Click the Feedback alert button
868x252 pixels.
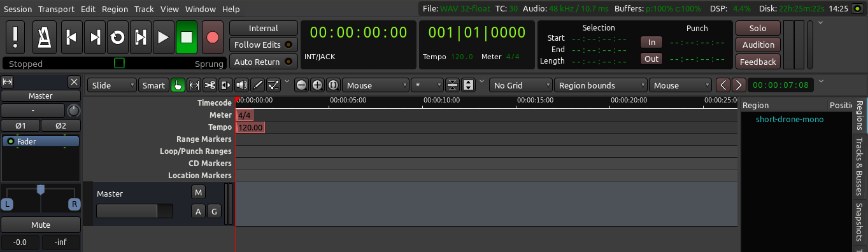758,62
